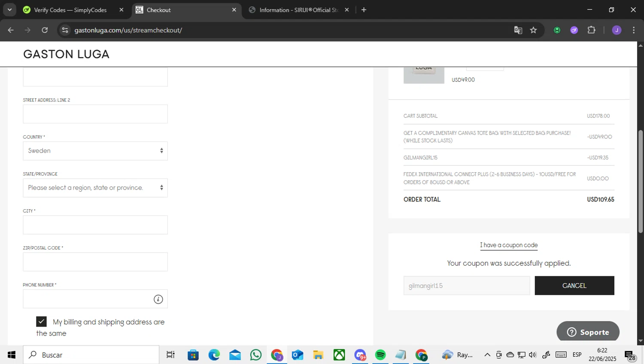
Task: Click the Zip/Postal Code field
Action: pyautogui.click(x=95, y=262)
